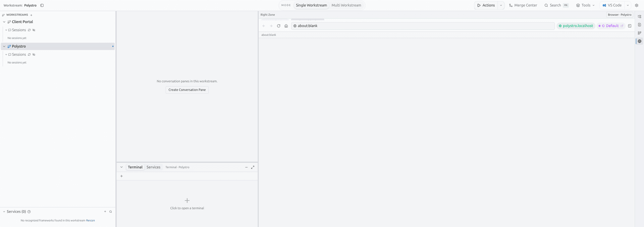Go to browser home
Screen dimensions: 644x227
click(x=286, y=26)
